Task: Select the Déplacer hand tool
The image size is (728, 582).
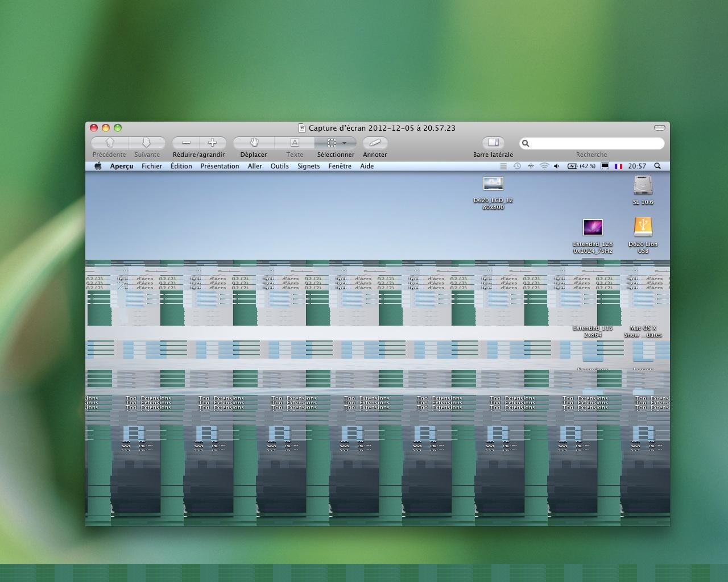Action: pyautogui.click(x=254, y=143)
